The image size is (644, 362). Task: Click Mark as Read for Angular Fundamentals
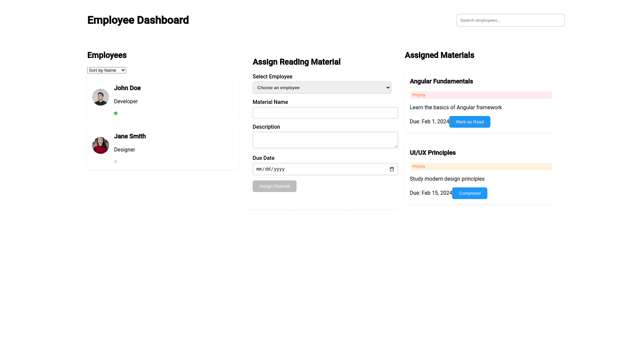pos(470,122)
